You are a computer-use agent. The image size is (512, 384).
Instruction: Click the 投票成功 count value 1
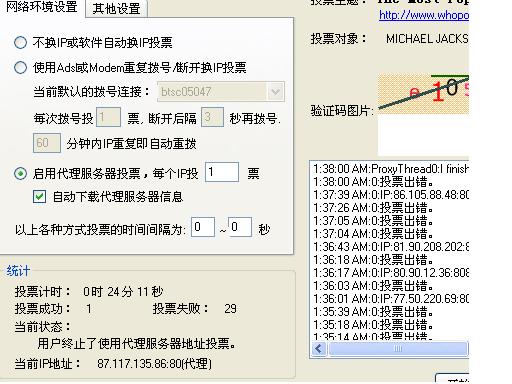89,309
